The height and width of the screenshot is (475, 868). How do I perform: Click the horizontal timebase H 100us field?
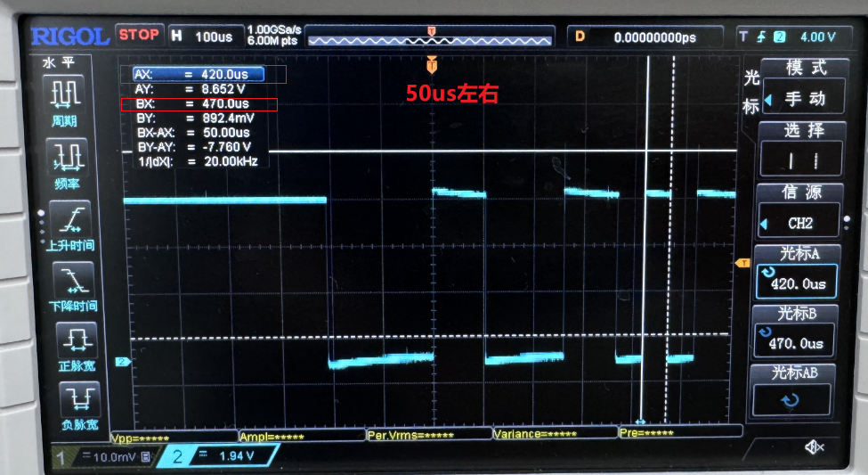pos(206,37)
